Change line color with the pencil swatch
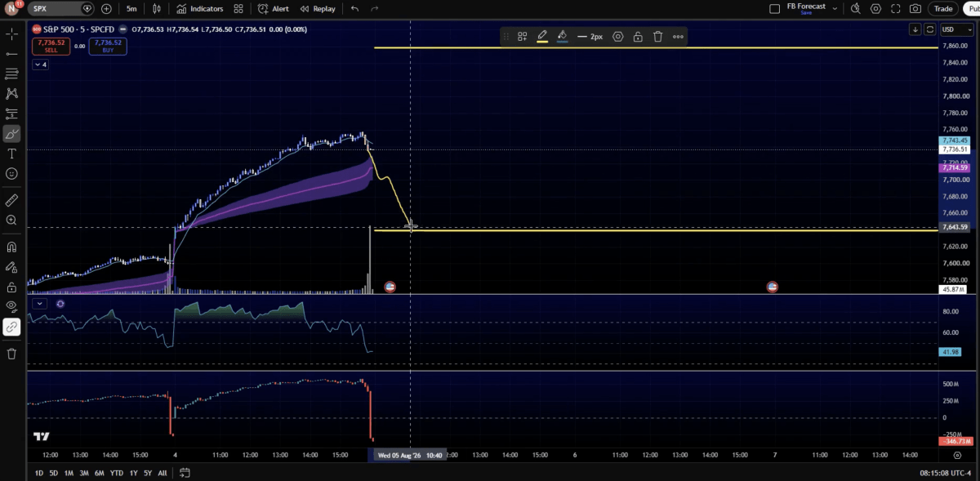The height and width of the screenshot is (481, 980). click(x=542, y=36)
